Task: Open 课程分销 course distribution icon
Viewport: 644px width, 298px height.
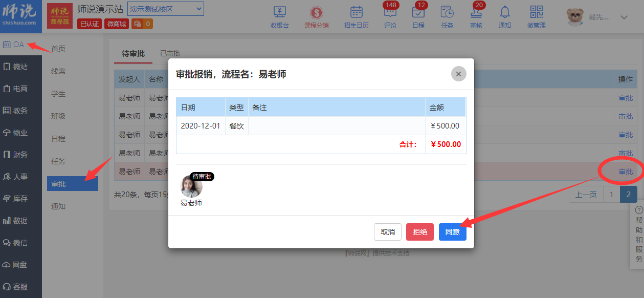Action: pos(316,17)
